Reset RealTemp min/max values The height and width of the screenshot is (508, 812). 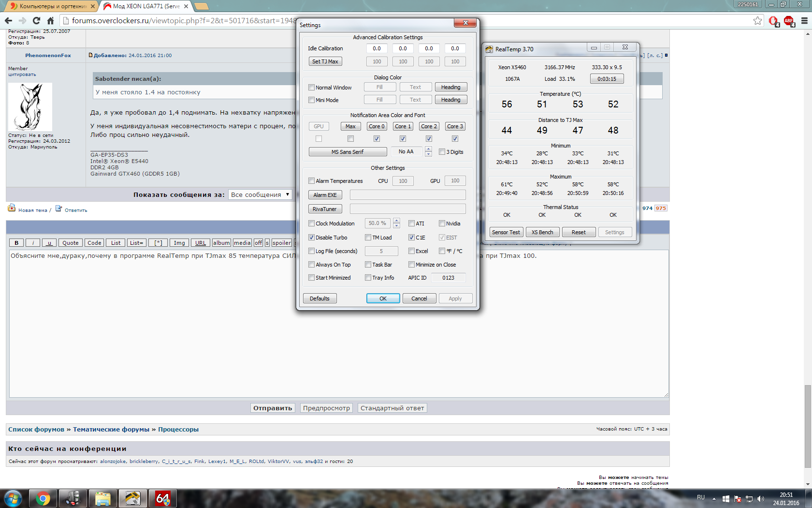[579, 232]
